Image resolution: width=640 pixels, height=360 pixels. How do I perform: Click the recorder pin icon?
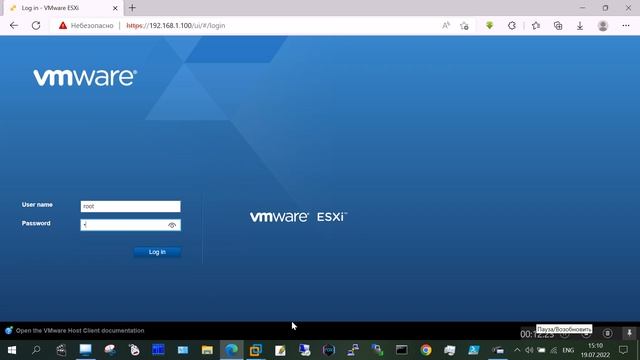point(629,333)
